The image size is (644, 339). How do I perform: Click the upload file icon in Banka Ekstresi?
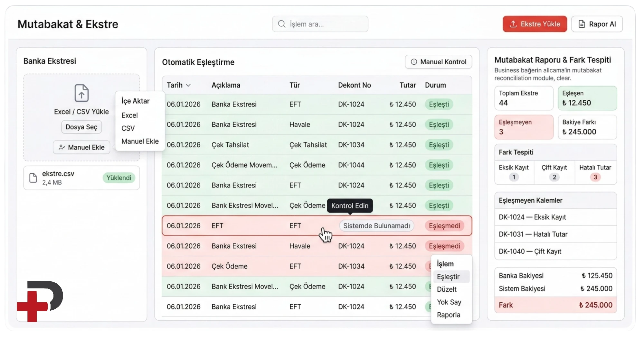(x=81, y=93)
